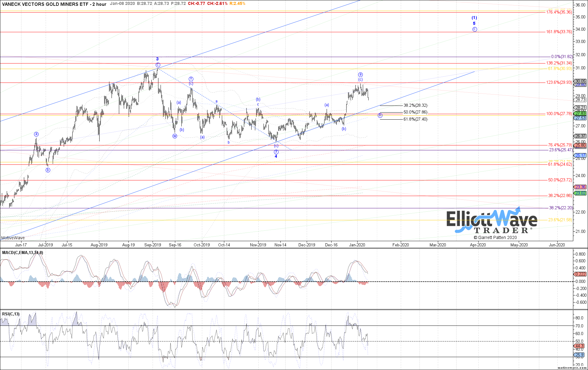This screenshot has width=588, height=370.
Task: Select the 'Jan-2020' date axis label
Action: tap(357, 245)
